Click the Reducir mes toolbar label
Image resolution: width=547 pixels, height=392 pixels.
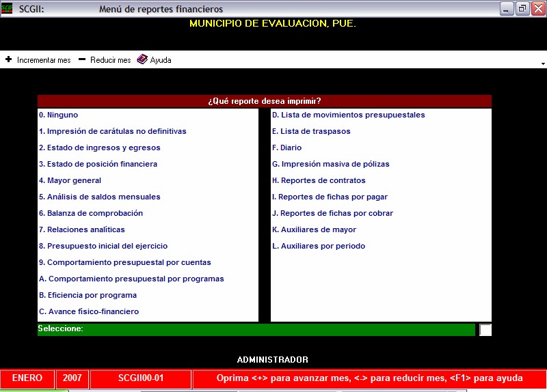111,60
